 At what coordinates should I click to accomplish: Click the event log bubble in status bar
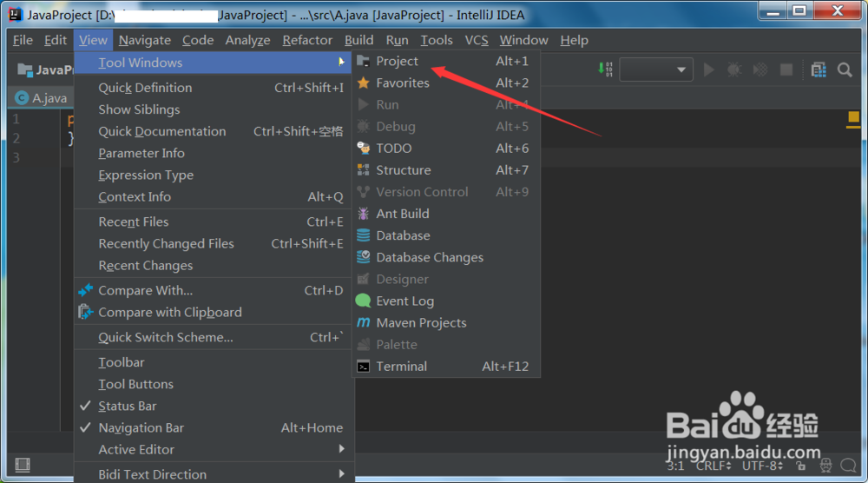point(848,466)
